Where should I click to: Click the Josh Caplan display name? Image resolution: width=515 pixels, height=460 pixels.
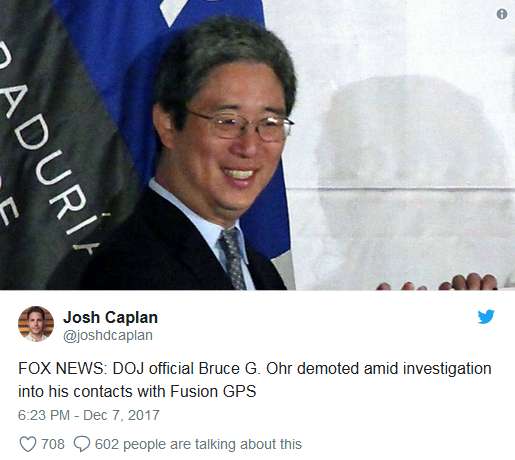pyautogui.click(x=110, y=317)
